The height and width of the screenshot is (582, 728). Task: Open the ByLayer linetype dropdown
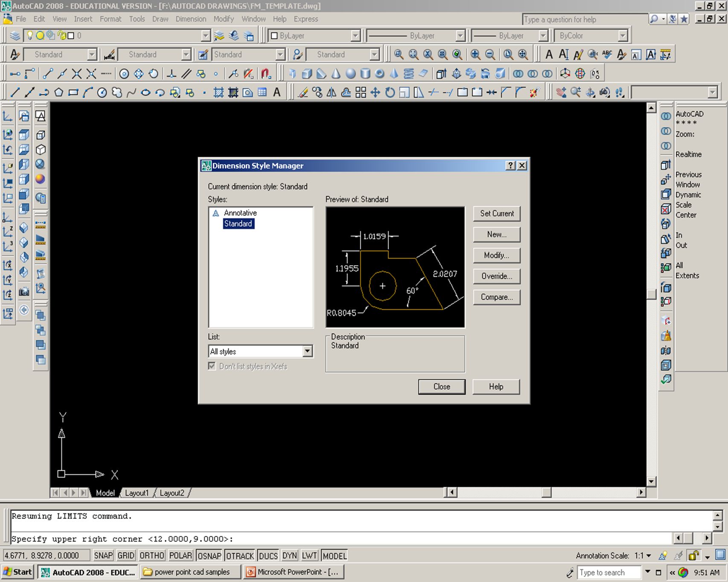pos(460,35)
